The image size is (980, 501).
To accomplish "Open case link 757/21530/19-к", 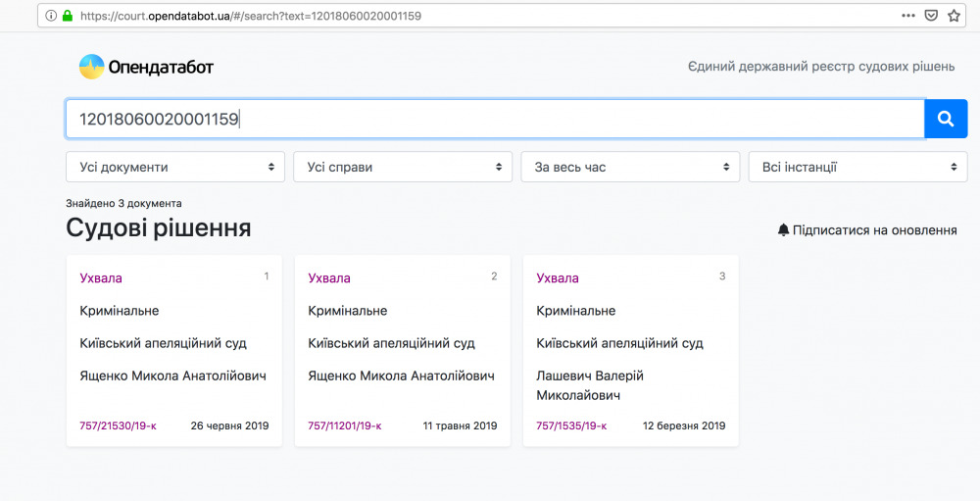I will click(119, 426).
